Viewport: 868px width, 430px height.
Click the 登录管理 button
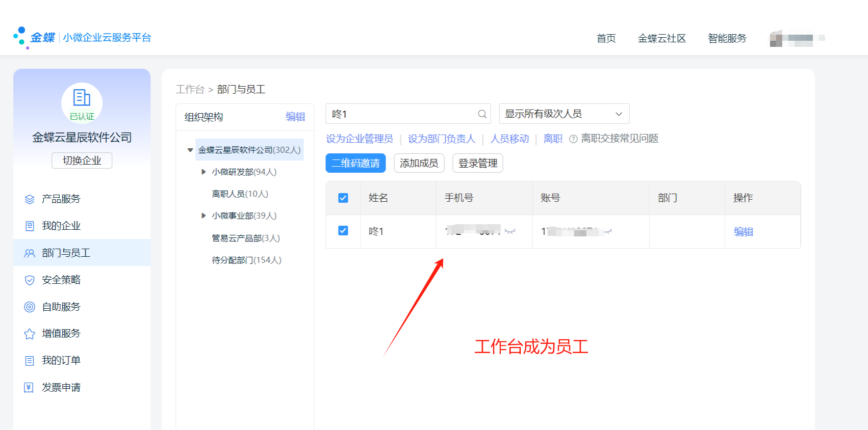pos(478,163)
